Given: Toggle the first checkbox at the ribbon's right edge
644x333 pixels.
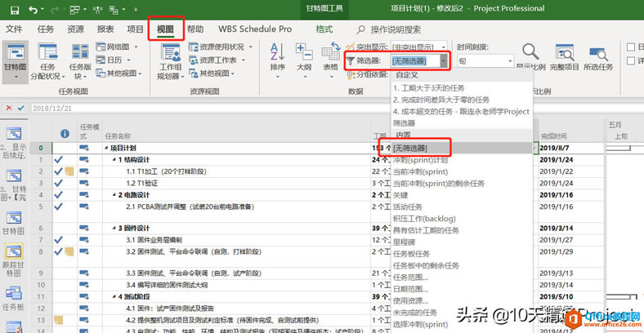Looking at the screenshot, I should click(630, 47).
